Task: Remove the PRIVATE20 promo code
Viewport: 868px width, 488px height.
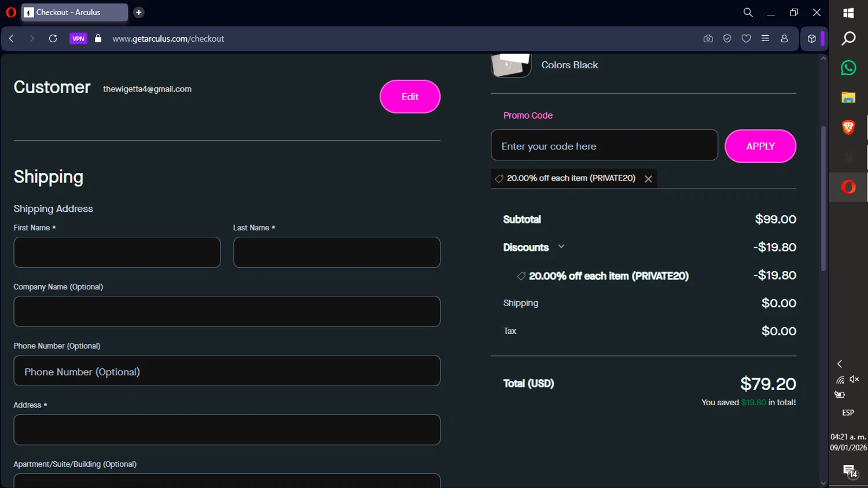Action: [648, 179]
